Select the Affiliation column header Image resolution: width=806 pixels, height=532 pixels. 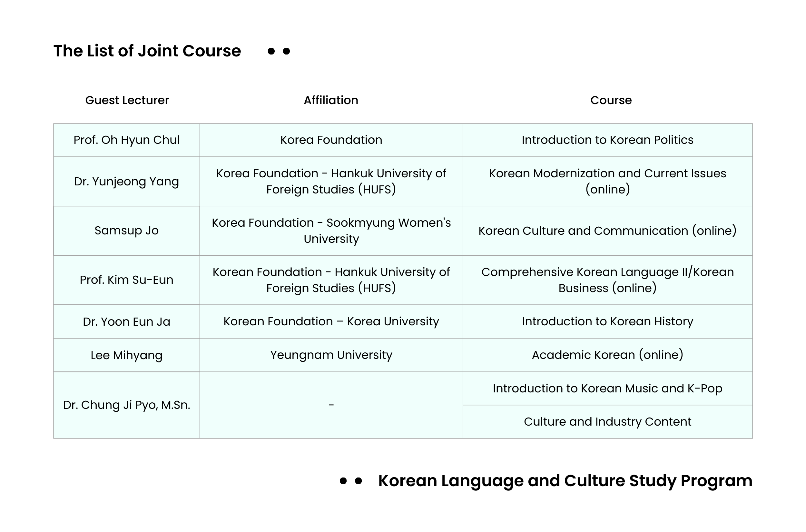[x=331, y=100]
